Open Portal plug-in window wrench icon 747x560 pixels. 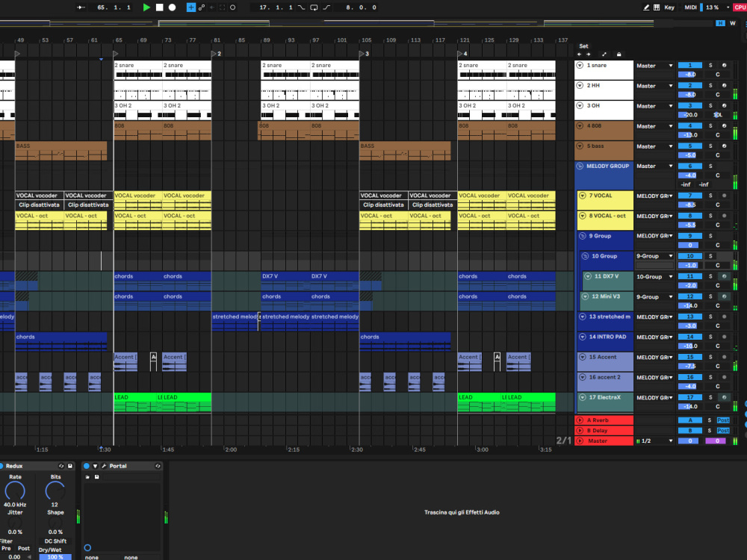coord(103,466)
